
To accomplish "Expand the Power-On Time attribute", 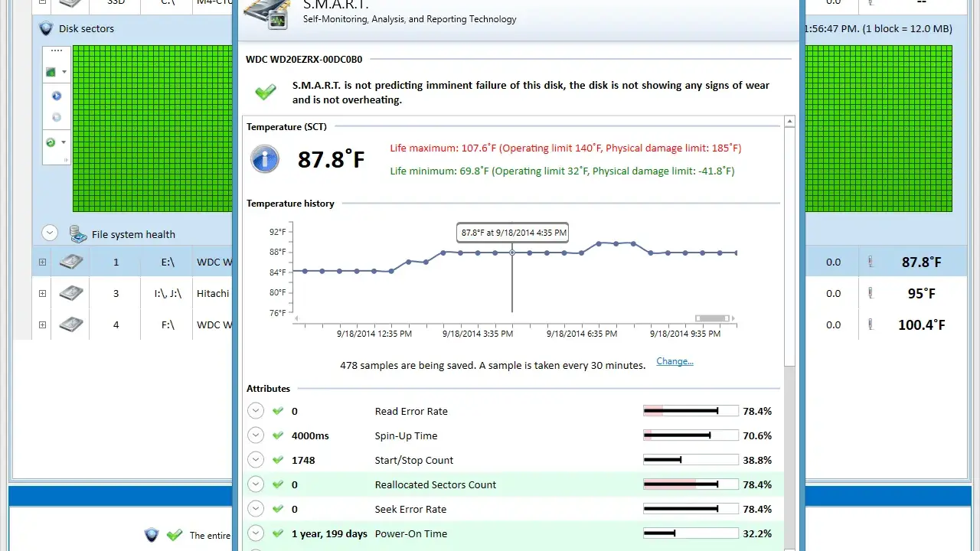I will pos(256,533).
